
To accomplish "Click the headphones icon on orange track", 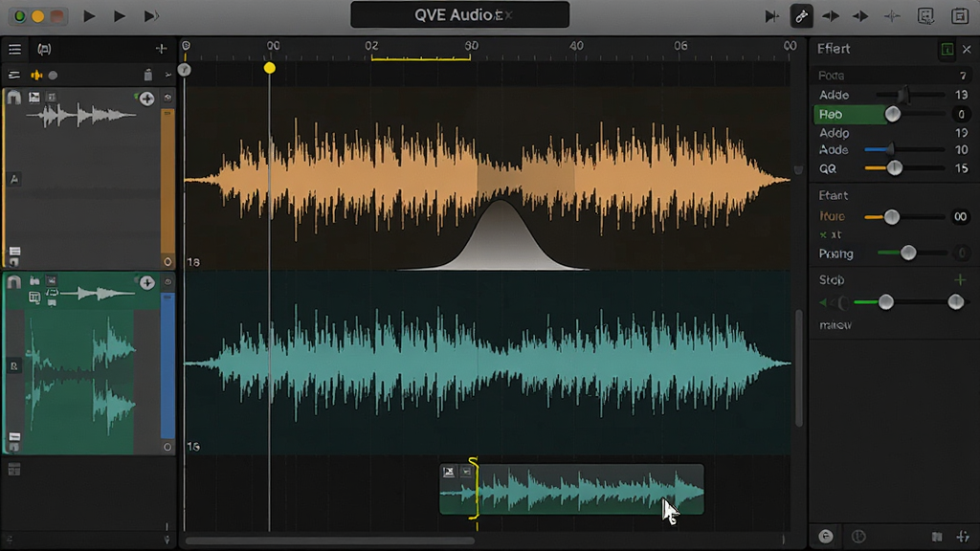I will tap(13, 97).
